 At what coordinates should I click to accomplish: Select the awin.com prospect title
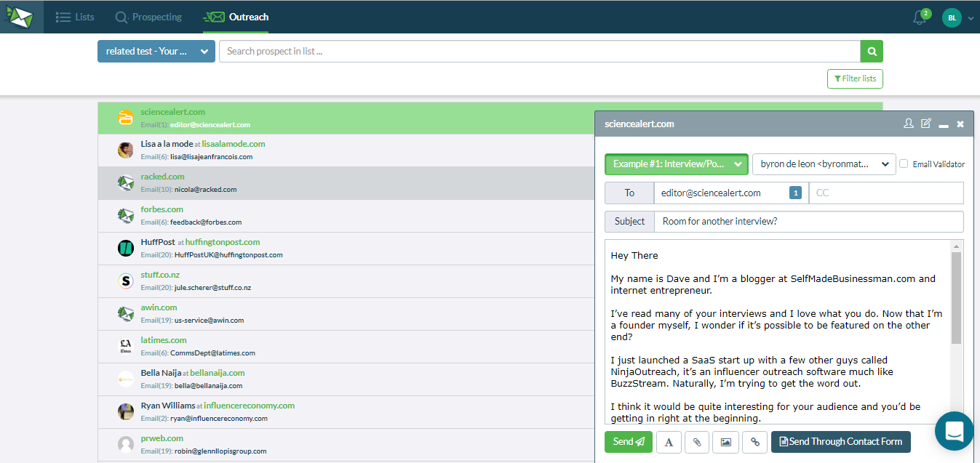159,307
